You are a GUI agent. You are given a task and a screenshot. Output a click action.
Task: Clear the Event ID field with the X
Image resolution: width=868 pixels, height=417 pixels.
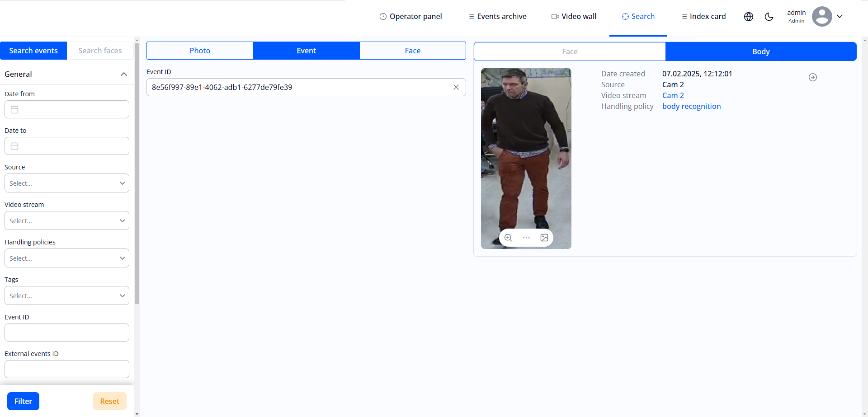coord(456,87)
